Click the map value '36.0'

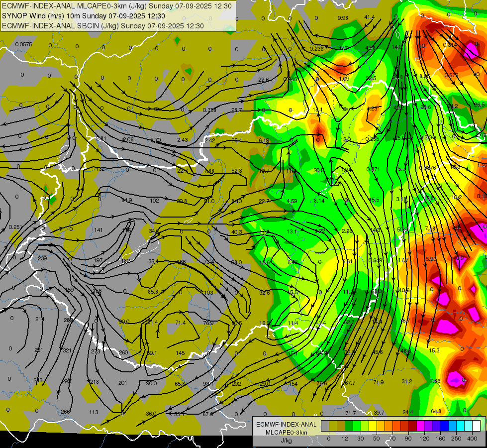coord(151,414)
